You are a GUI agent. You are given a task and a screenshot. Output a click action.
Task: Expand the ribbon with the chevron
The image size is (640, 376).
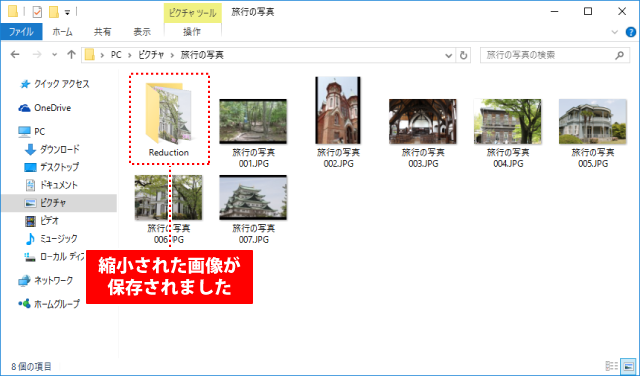click(x=615, y=32)
